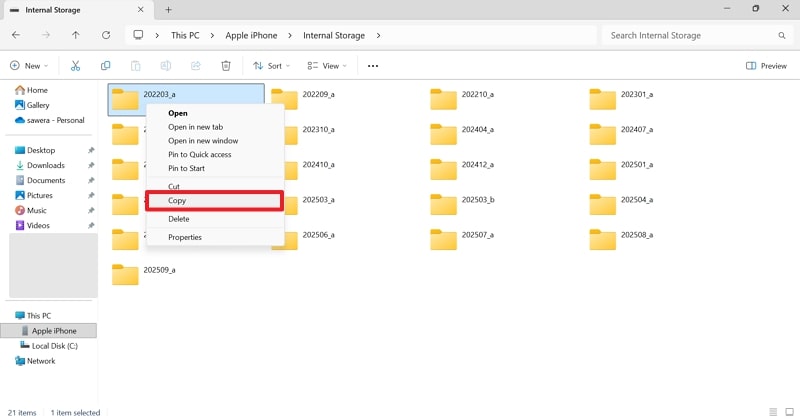Go forward with the right arrow
Image resolution: width=800 pixels, height=420 pixels.
(x=46, y=35)
